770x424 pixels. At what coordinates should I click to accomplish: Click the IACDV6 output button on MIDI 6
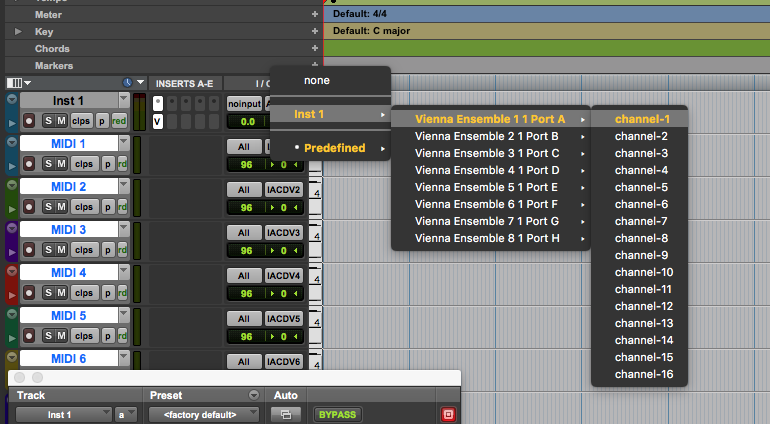point(283,362)
